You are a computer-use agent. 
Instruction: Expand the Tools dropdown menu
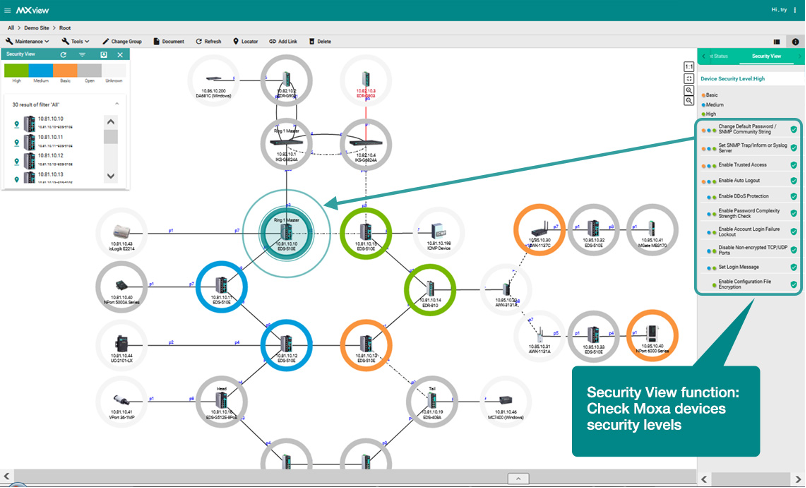76,42
